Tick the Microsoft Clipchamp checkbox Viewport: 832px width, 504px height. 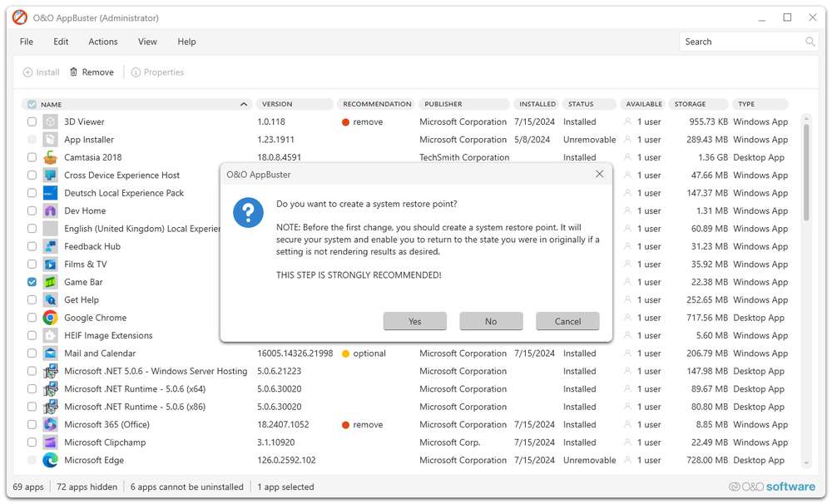tap(32, 442)
